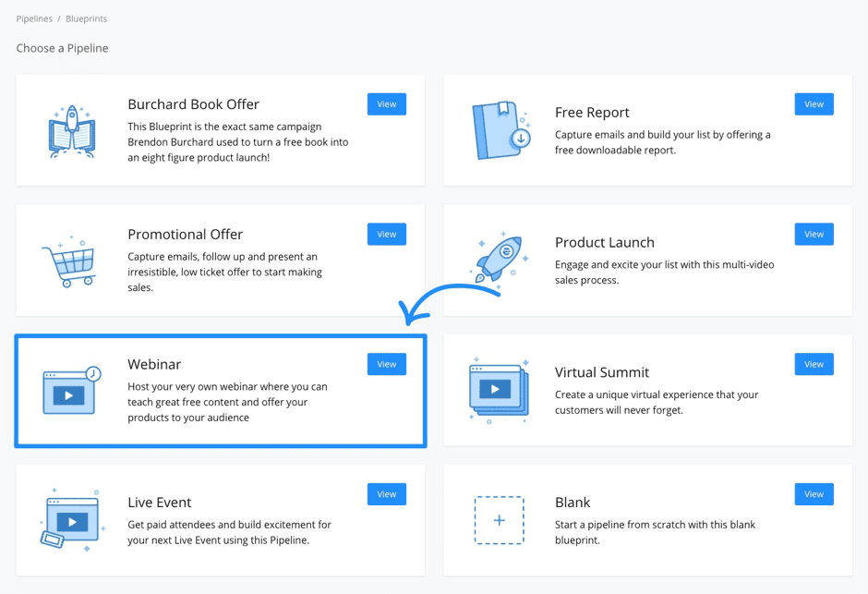View the Virtual Summit blueprint
The image size is (868, 594).
814,364
